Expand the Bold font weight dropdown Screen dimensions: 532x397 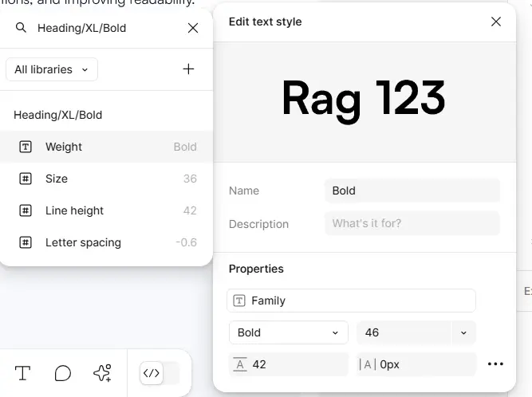(x=288, y=332)
